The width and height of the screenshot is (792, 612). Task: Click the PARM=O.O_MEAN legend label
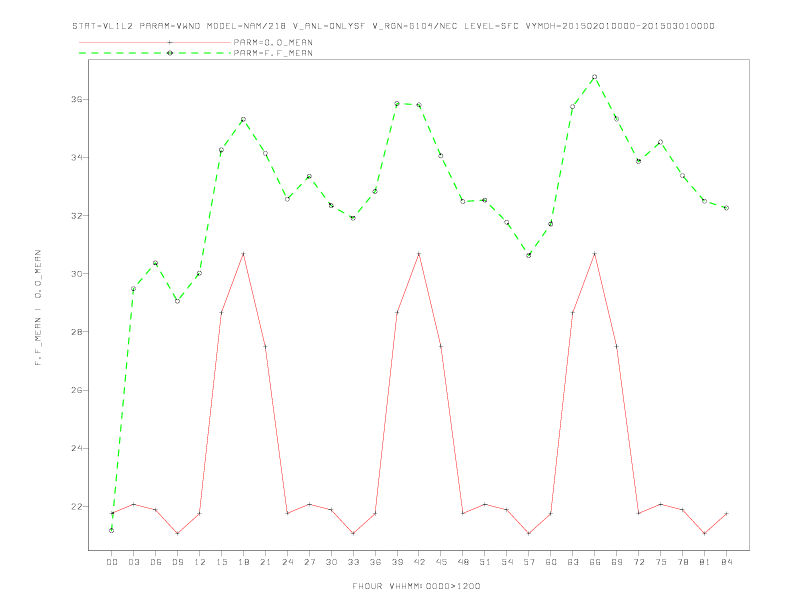pos(273,42)
